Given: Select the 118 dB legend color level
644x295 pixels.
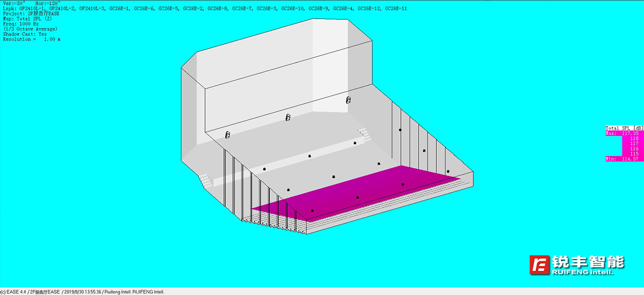Looking at the screenshot, I should pyautogui.click(x=633, y=138).
